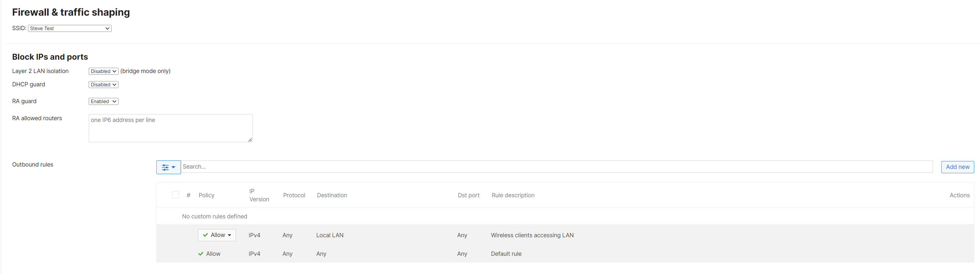Click into the RA allowed routers text box
The height and width of the screenshot is (274, 980).
[x=170, y=128]
